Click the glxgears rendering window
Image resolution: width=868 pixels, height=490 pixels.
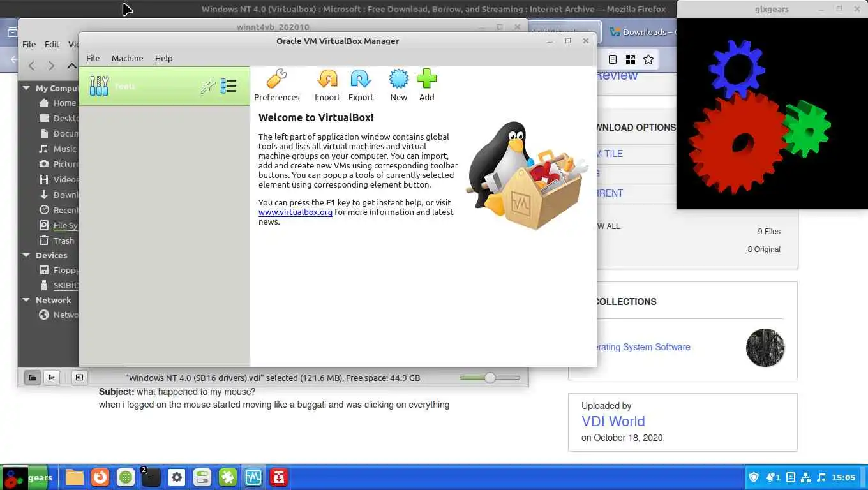[772, 114]
